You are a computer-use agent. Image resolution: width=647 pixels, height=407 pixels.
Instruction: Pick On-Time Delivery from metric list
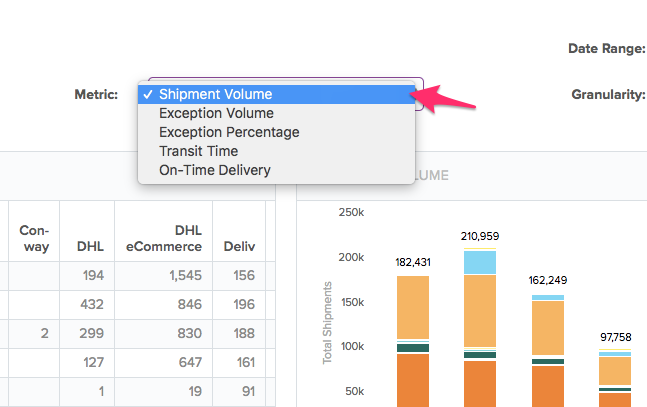276,170
